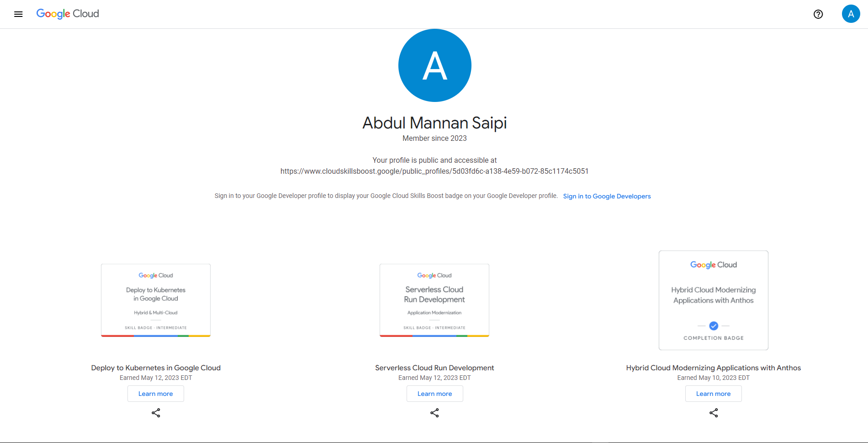Follow the Sign in to Google Developers link
This screenshot has height=443, width=868.
point(607,196)
